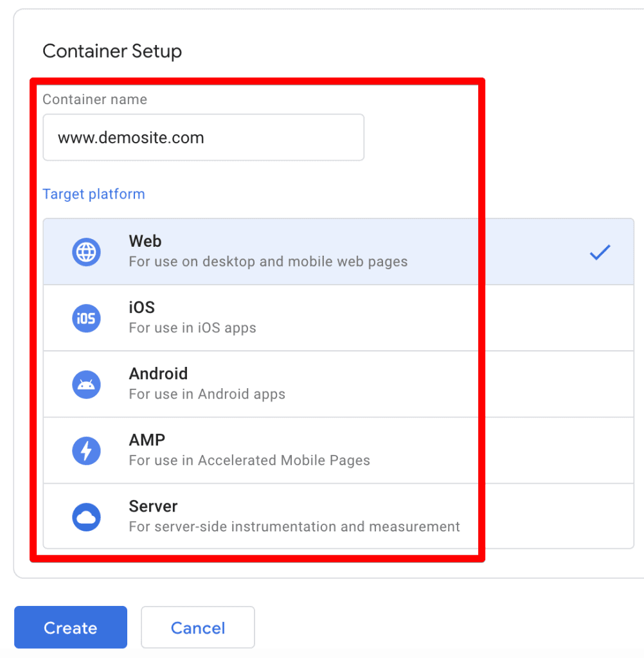This screenshot has width=644, height=658.
Task: Click the globe icon in the selected row
Action: point(86,252)
